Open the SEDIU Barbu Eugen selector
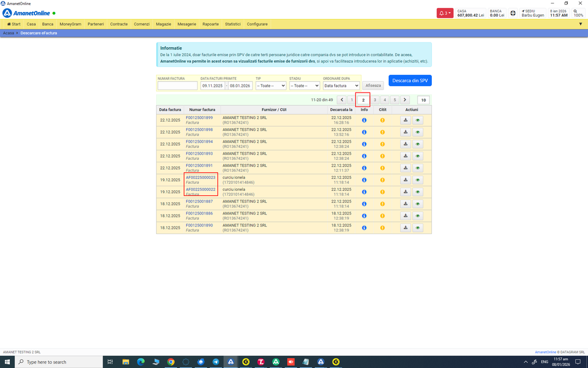The width and height of the screenshot is (588, 368). (532, 13)
